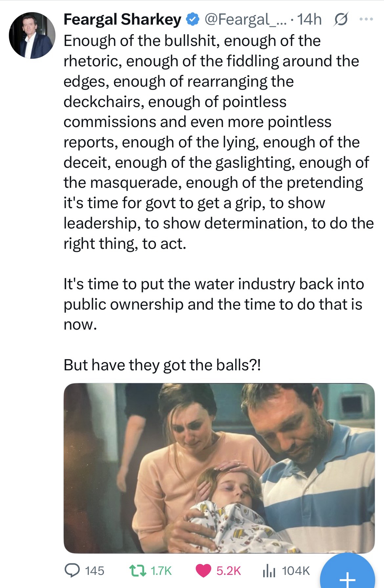Image resolution: width=384 pixels, height=588 pixels.
Task: Tap the retweet arrows icon
Action: point(137,570)
